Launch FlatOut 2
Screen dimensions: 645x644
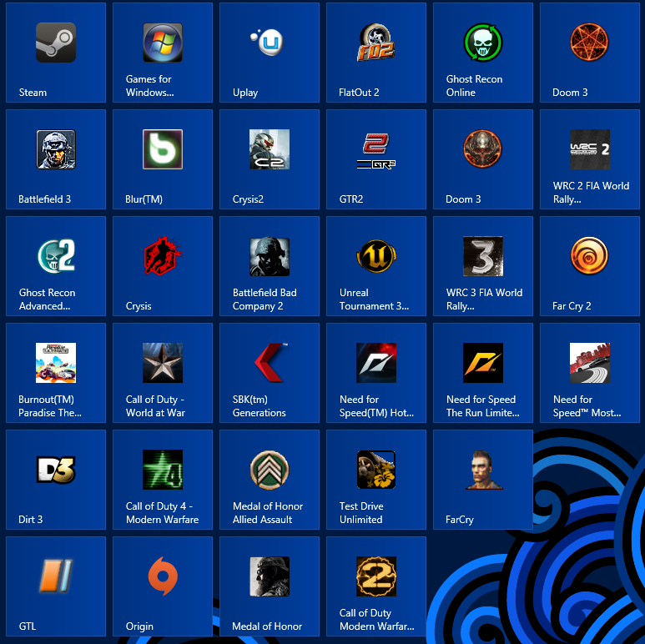[376, 53]
